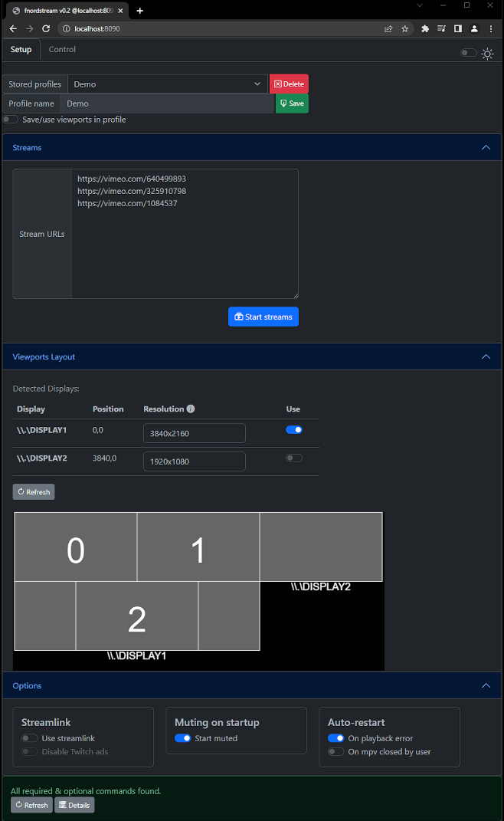Click the Profile name input field
This screenshot has width=504, height=821.
pos(168,103)
